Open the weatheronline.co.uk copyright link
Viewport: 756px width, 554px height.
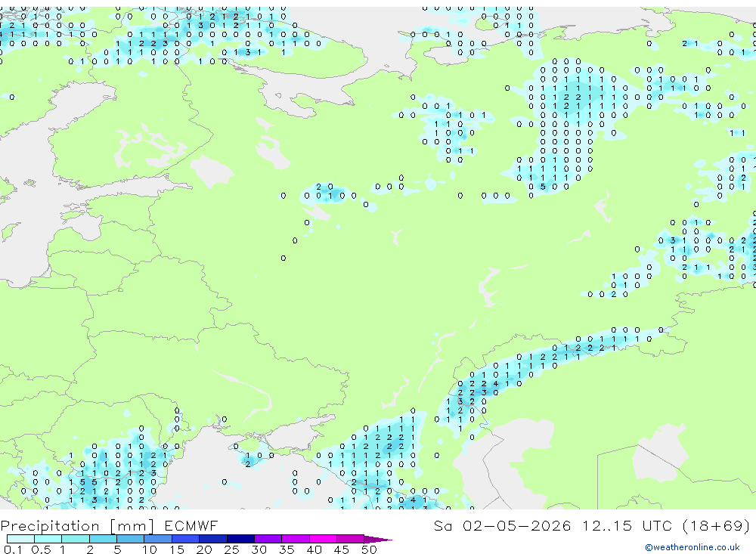tap(692, 547)
